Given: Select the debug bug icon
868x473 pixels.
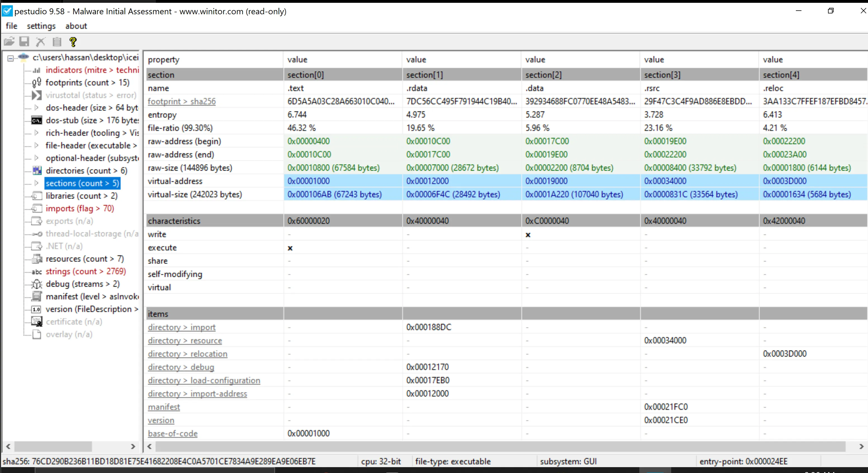Looking at the screenshot, I should 37,284.
